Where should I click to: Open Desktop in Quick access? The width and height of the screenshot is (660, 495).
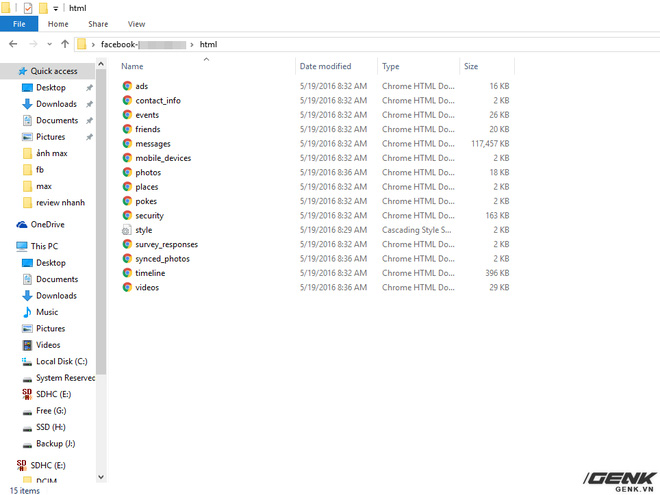pyautogui.click(x=51, y=88)
